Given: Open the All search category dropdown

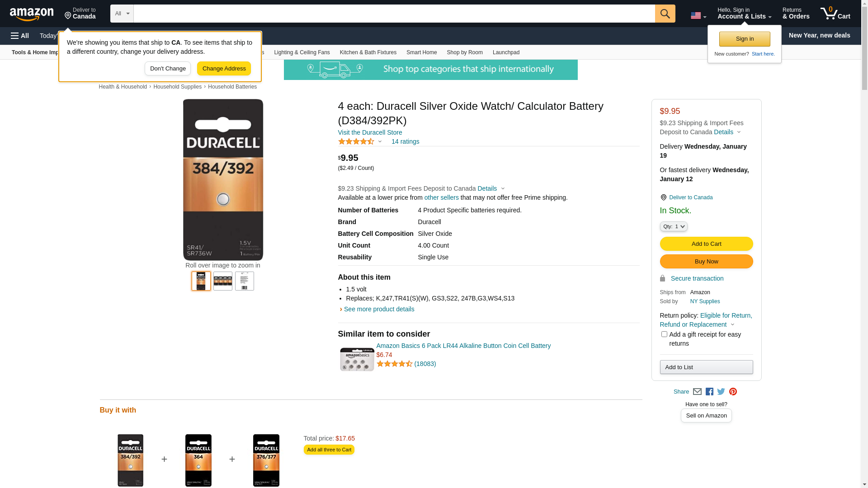Looking at the screenshot, I should click(x=122, y=14).
